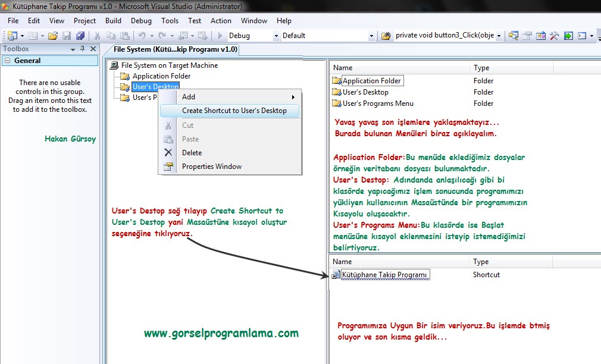Click the Navigate Forward icon
601x364 pixels.
coord(202,36)
